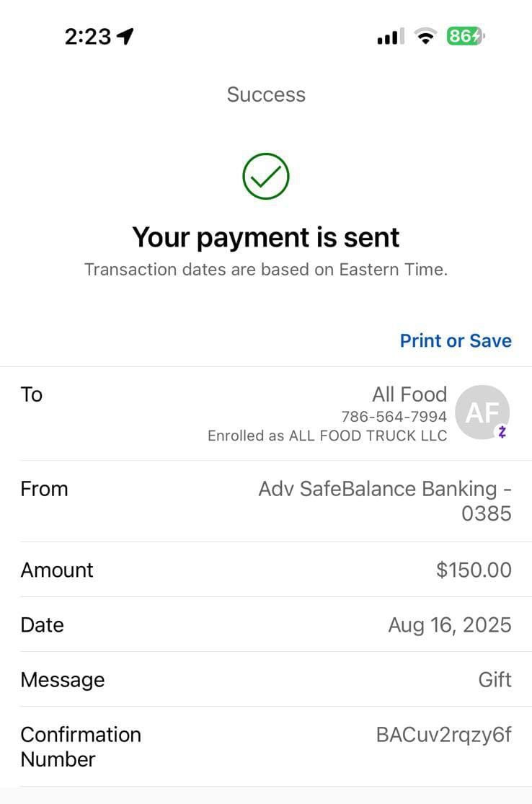Tap the phone number 786-564-7994

(x=394, y=417)
